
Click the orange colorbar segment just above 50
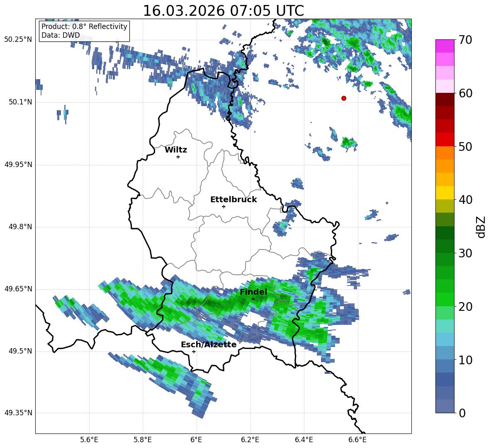(445, 153)
